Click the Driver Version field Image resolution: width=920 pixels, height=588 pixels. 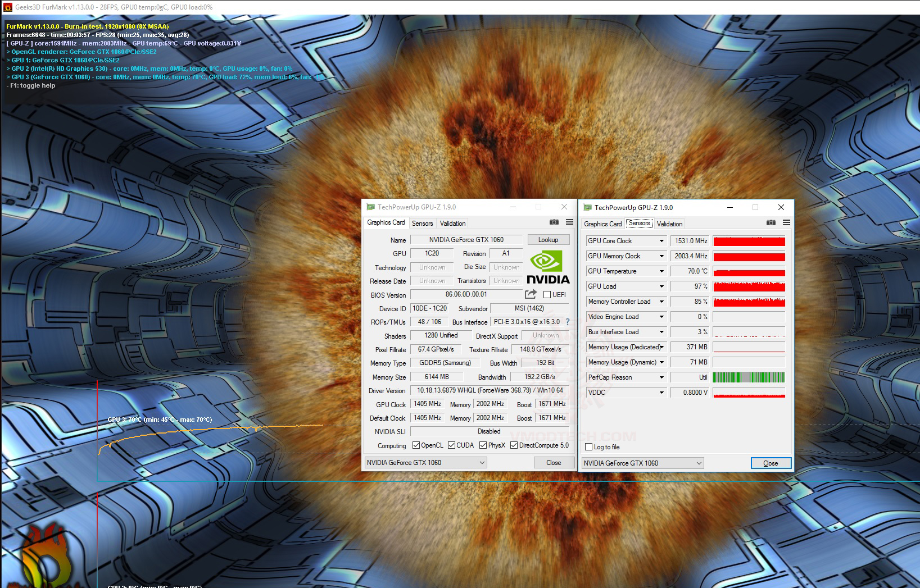490,390
